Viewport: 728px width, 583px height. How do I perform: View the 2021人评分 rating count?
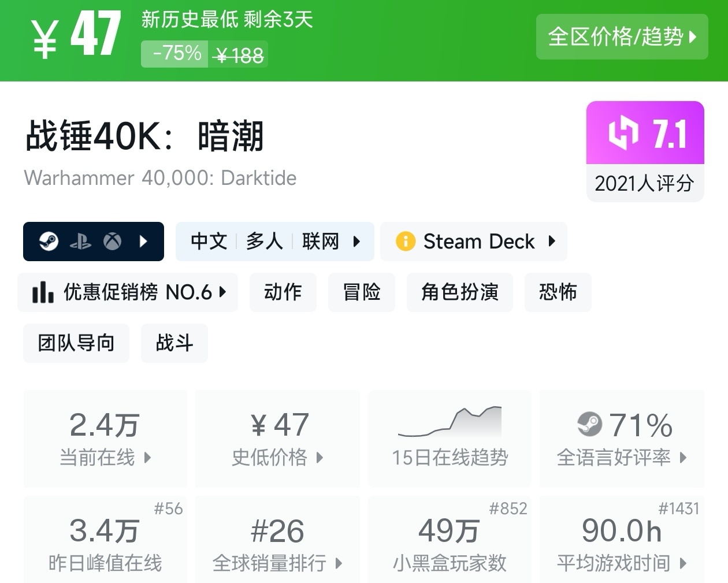[645, 184]
